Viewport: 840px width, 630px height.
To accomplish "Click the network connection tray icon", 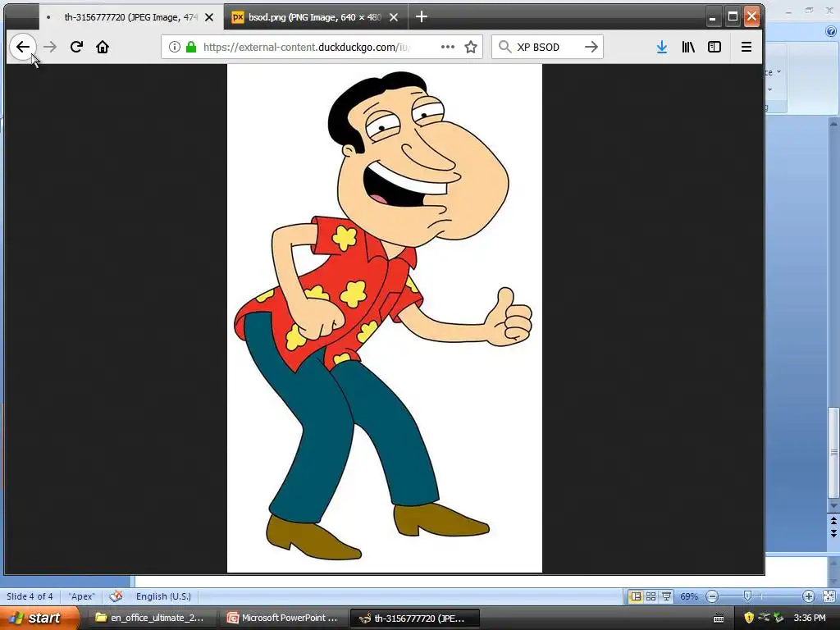I will (764, 619).
